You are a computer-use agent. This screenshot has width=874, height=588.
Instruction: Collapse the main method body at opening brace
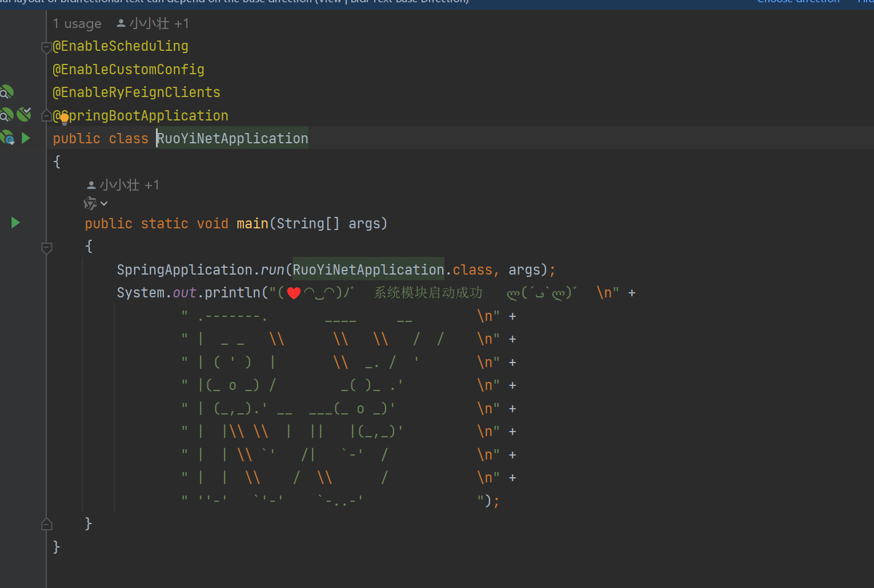point(47,247)
